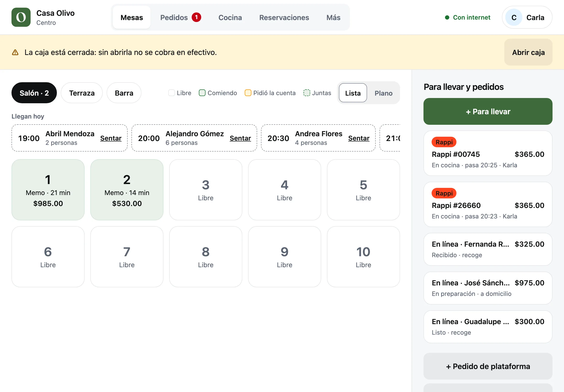This screenshot has width=564, height=392.
Task: Open the José Sánch... online order
Action: 488,288
